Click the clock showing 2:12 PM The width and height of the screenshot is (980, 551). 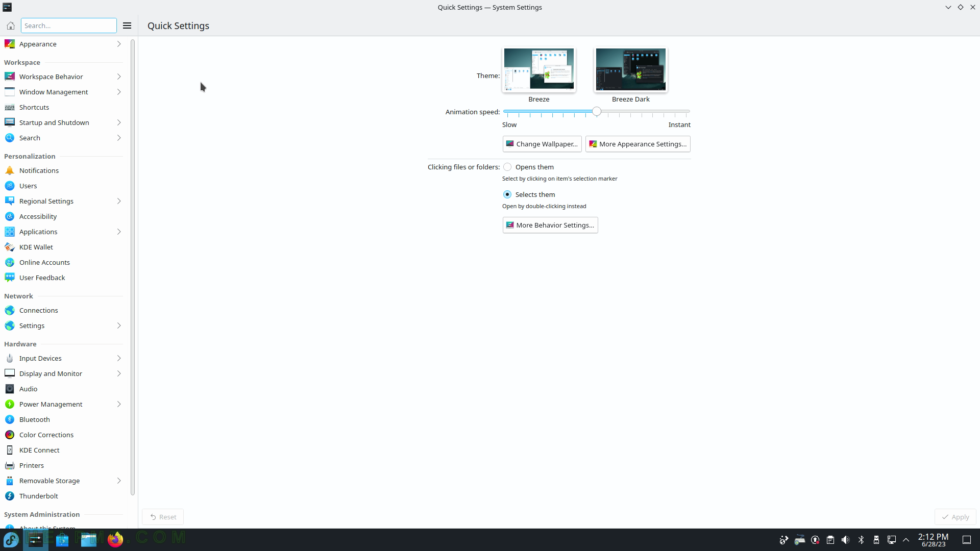934,537
